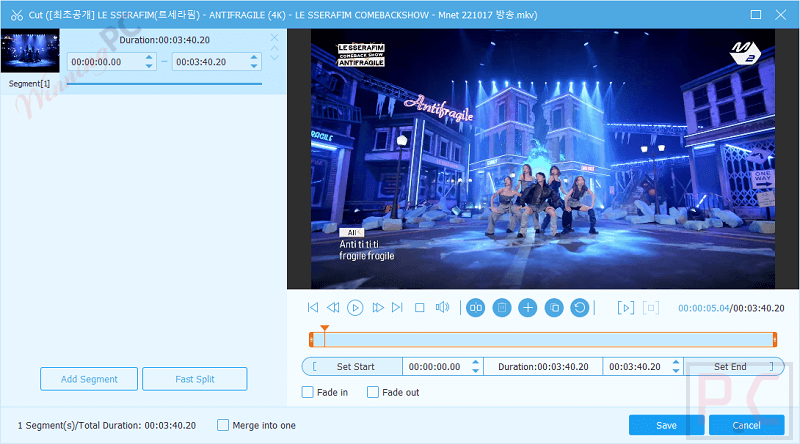
Task: Click the '1 Segment(s)/Total Duration' text
Action: point(107,425)
